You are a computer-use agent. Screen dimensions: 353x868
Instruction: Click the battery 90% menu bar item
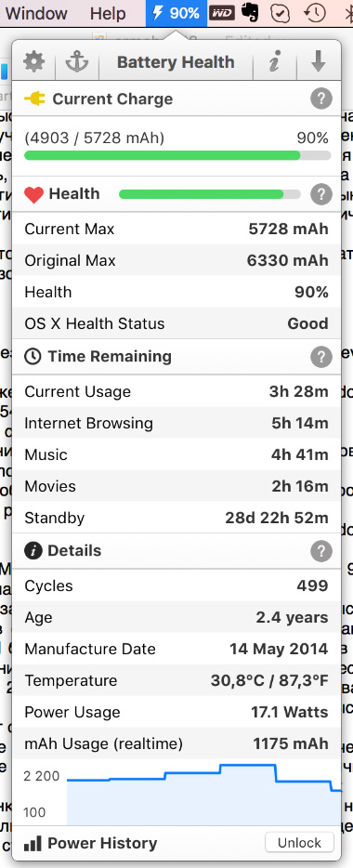tap(176, 13)
